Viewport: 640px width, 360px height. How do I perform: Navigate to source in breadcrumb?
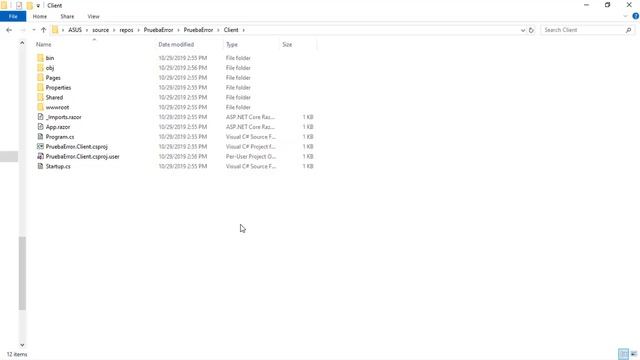click(x=100, y=30)
